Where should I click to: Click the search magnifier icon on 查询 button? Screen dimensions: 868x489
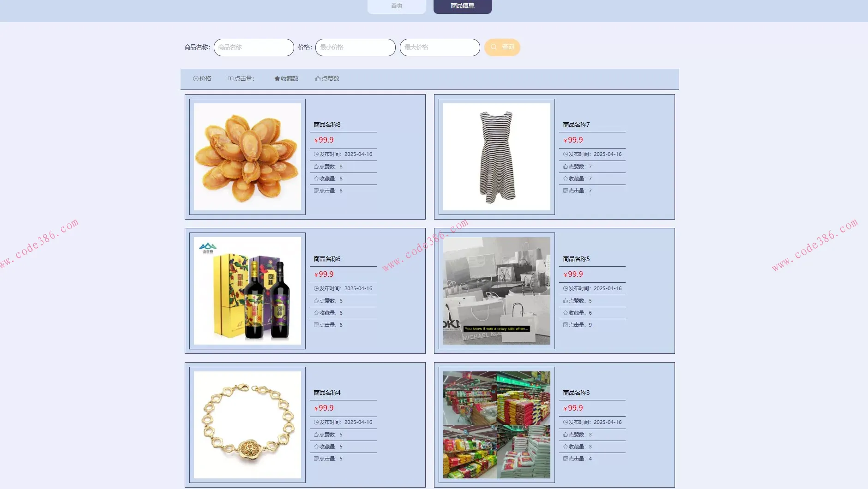pos(494,47)
